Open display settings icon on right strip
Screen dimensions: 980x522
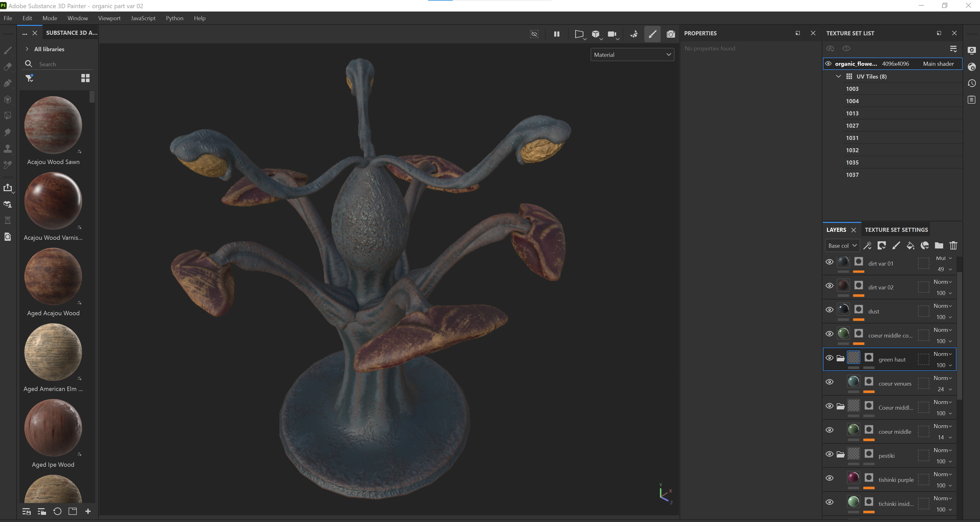pyautogui.click(x=972, y=50)
